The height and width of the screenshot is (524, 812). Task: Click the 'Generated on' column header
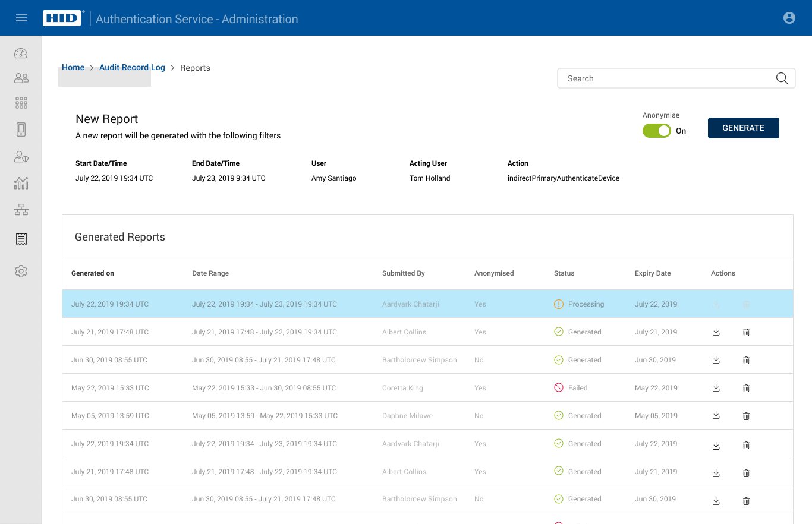point(93,273)
